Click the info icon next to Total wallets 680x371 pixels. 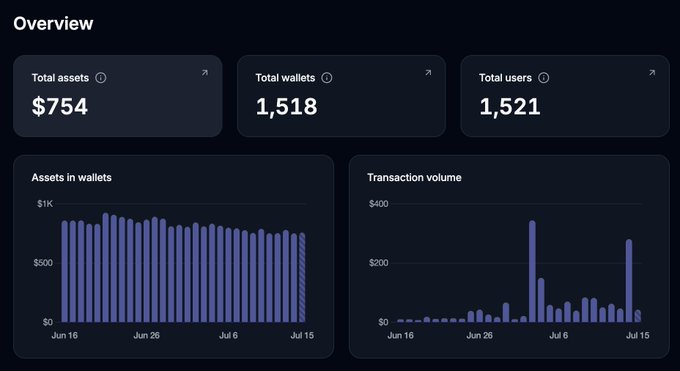point(327,78)
